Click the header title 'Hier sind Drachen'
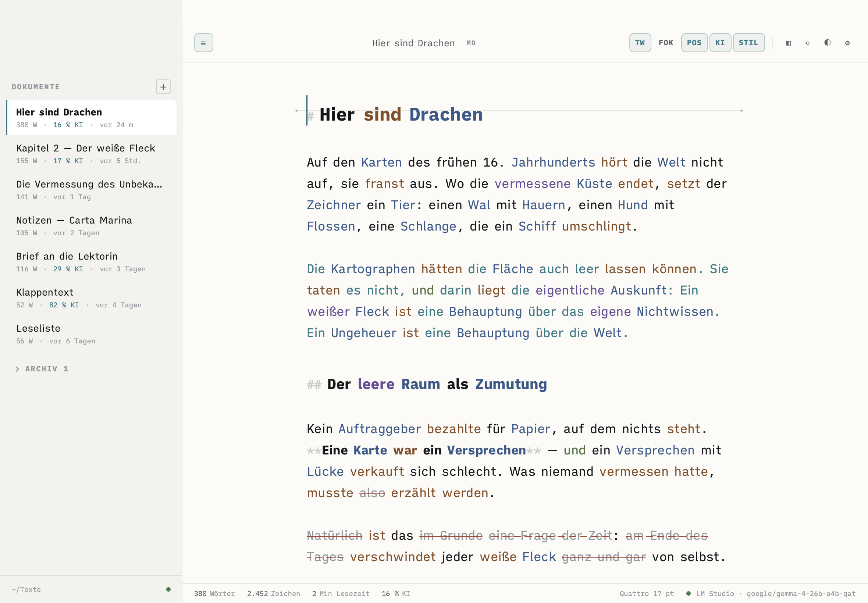 413,43
